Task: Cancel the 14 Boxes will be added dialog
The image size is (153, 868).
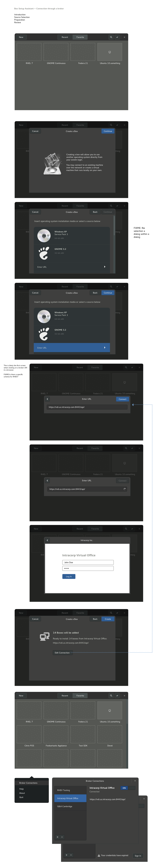Action: tap(35, 619)
